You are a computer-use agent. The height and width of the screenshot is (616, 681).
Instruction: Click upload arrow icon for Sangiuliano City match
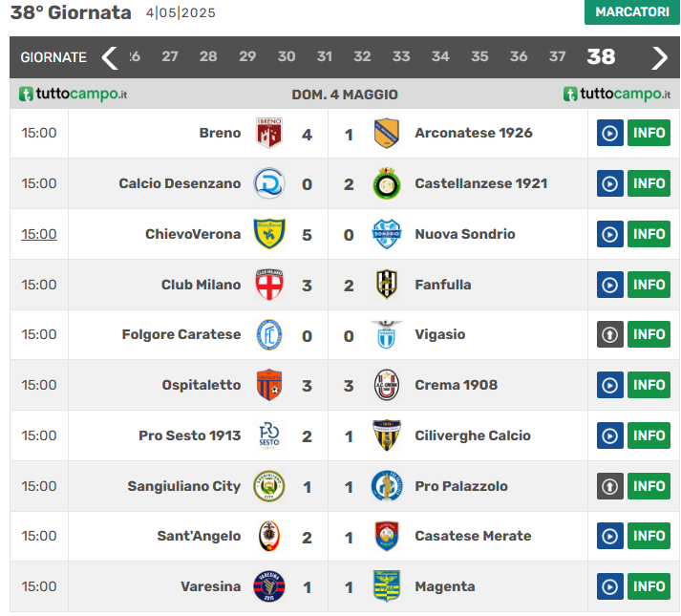pyautogui.click(x=610, y=486)
